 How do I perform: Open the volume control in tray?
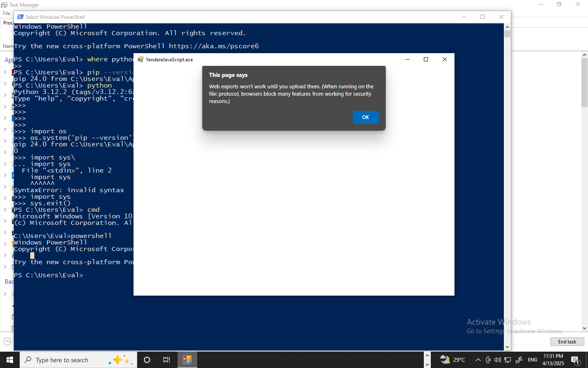point(497,360)
